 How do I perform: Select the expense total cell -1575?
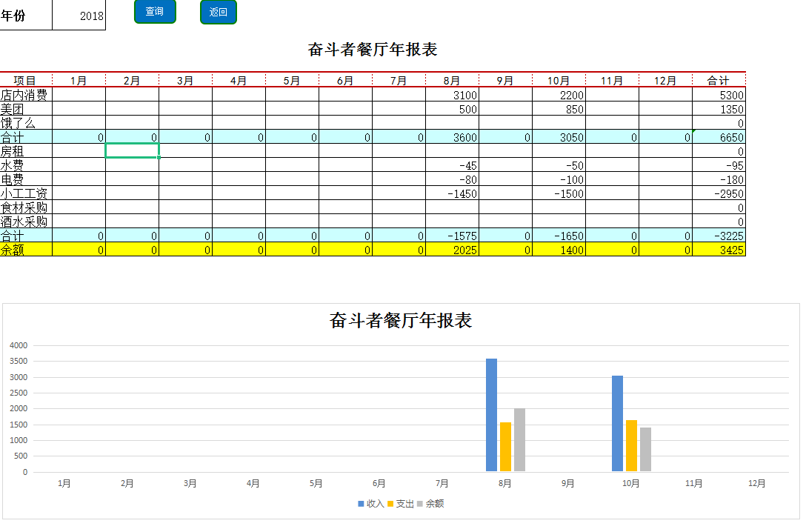click(x=453, y=236)
